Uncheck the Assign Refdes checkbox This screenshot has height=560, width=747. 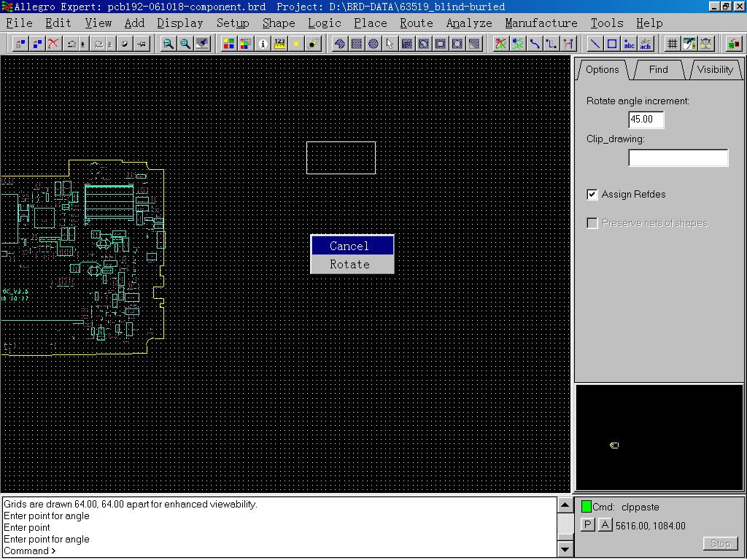click(592, 195)
